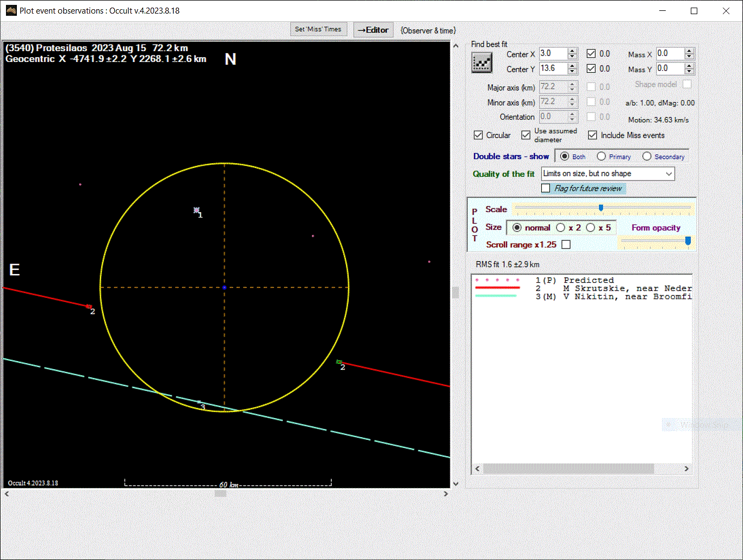Select Primary double star option

(601, 156)
